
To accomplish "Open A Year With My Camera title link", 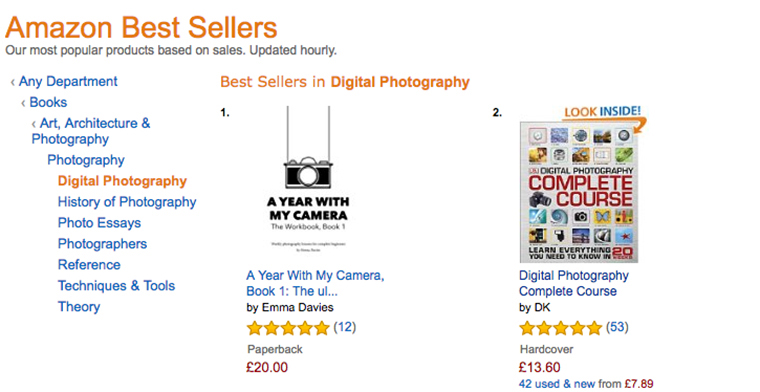I will [x=315, y=283].
